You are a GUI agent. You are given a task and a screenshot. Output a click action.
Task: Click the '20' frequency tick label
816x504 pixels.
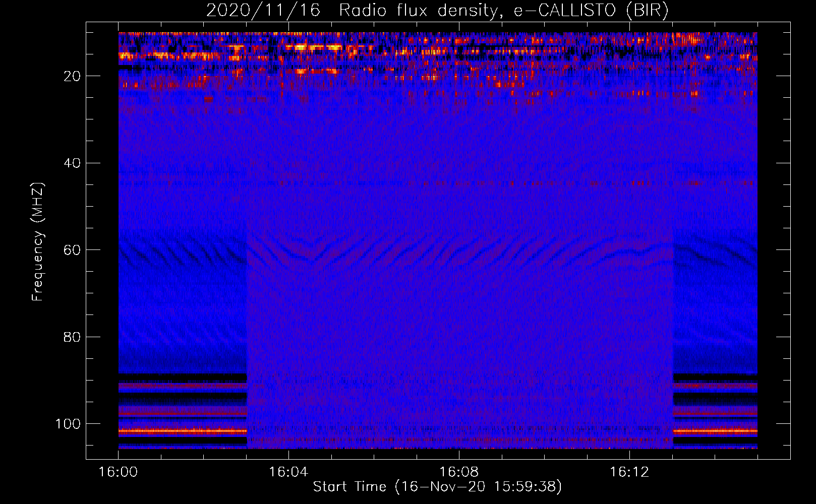[x=72, y=76]
